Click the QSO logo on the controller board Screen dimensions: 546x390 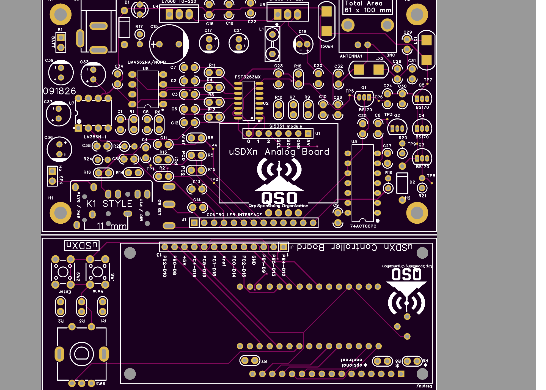(x=406, y=290)
